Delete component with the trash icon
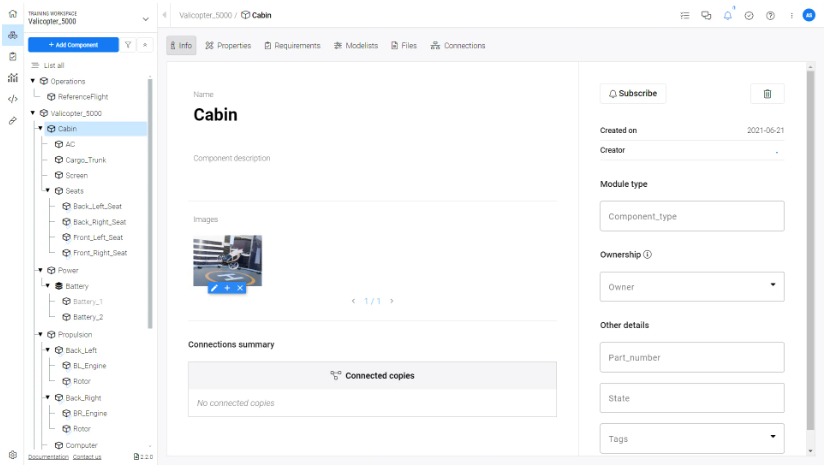This screenshot has height=467, width=828. [x=767, y=94]
